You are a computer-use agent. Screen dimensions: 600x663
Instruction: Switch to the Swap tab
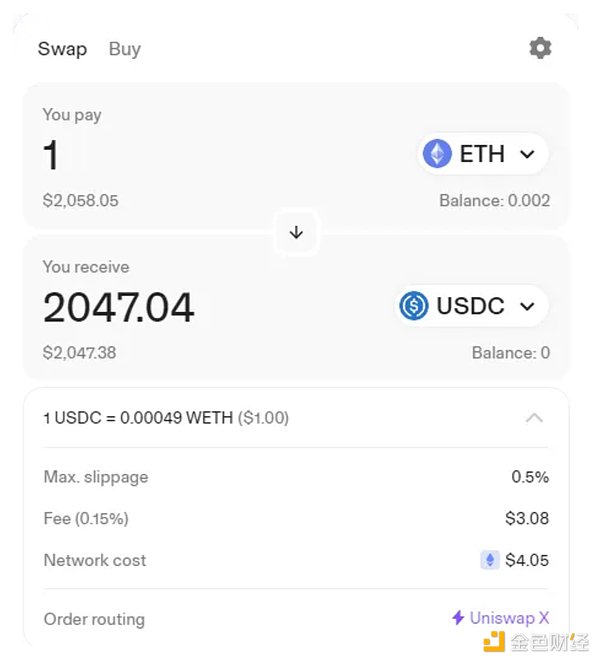click(x=62, y=49)
